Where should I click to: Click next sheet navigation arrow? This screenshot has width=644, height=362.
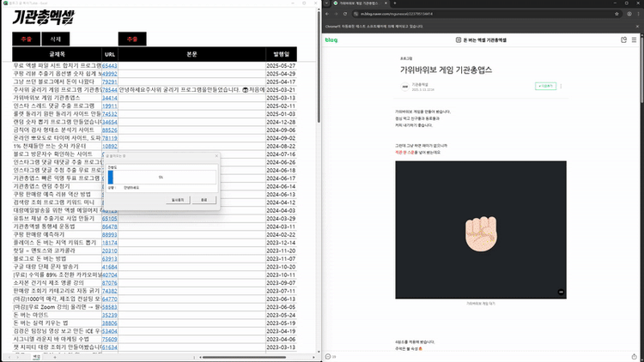click(19, 357)
